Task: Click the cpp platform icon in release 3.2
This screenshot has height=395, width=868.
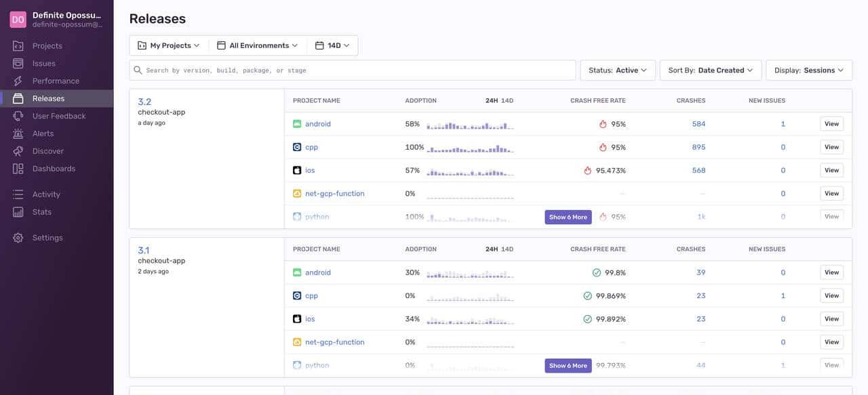Action: pyautogui.click(x=297, y=147)
